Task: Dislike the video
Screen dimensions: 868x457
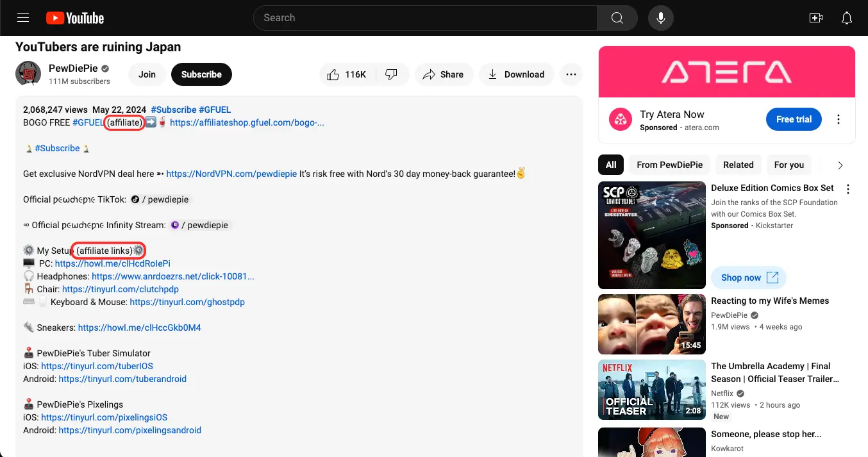Action: coord(392,74)
